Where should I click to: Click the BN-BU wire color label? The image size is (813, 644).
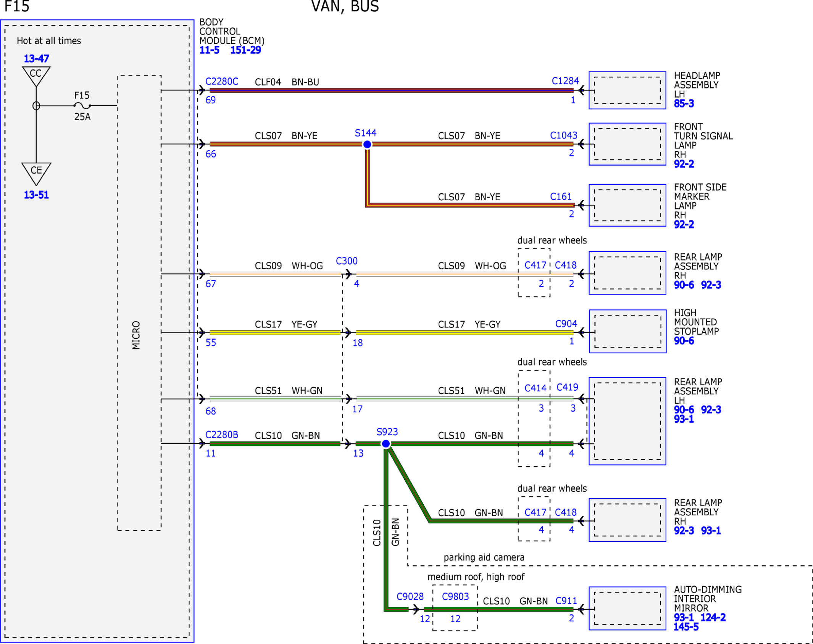click(x=305, y=82)
